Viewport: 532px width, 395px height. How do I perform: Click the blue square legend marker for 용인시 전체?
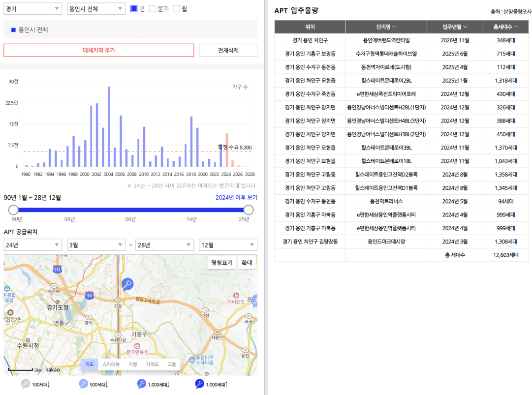pos(14,30)
